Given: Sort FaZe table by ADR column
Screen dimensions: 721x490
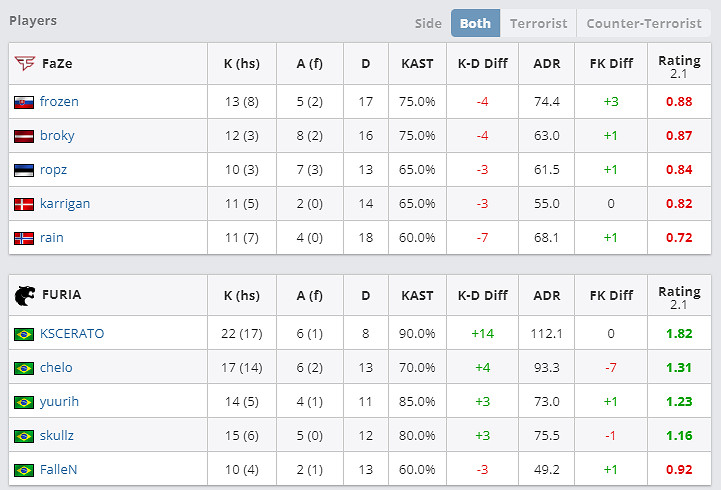Looking at the screenshot, I should tap(547, 63).
